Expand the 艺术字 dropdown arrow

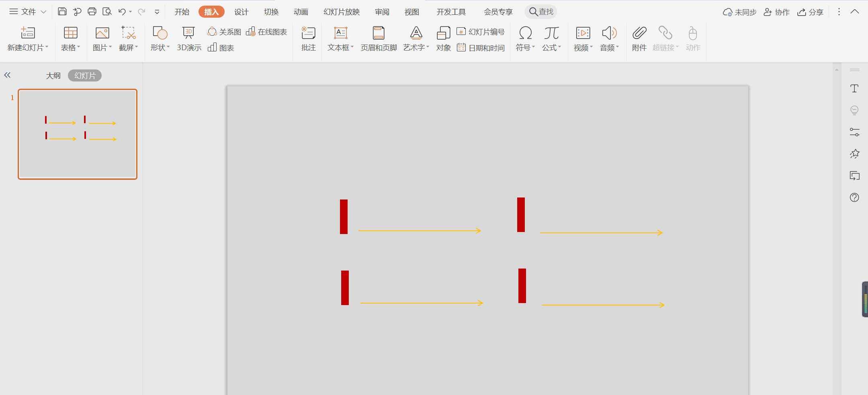tap(428, 47)
